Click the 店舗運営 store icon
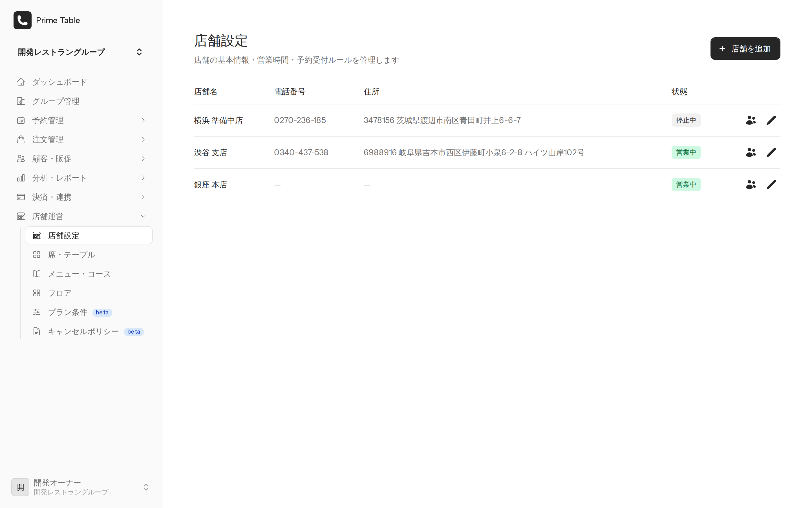This screenshot has width=812, height=508. pos(21,216)
